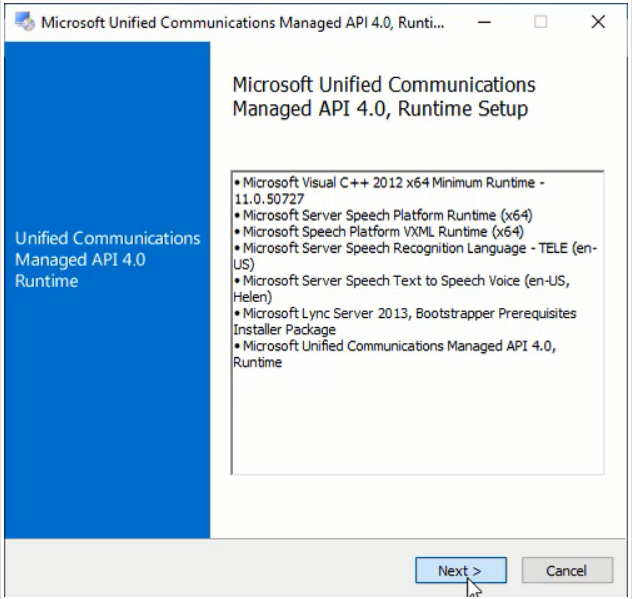
Task: Click the greyed-out maximize button
Action: pyautogui.click(x=541, y=22)
